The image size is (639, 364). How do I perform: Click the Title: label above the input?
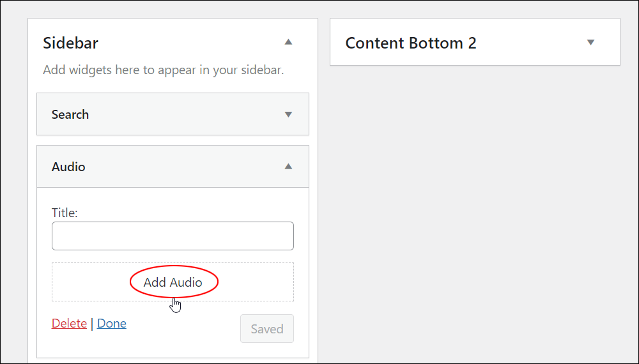(65, 213)
